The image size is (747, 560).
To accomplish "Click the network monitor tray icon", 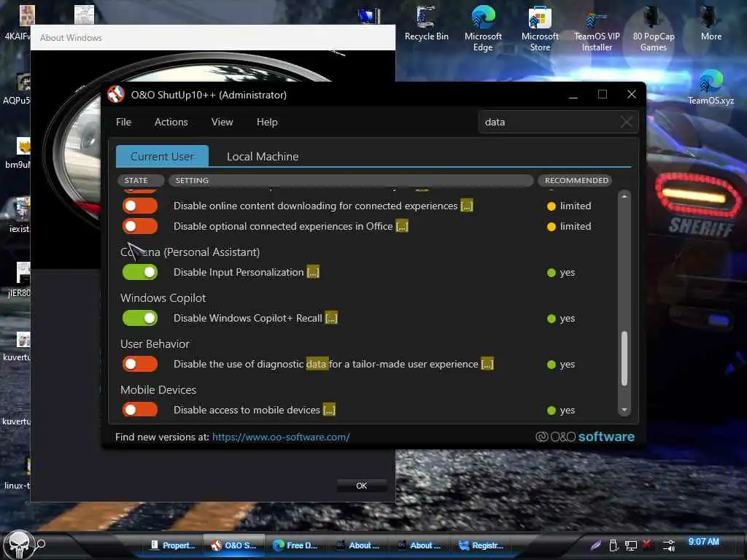I will click(631, 545).
